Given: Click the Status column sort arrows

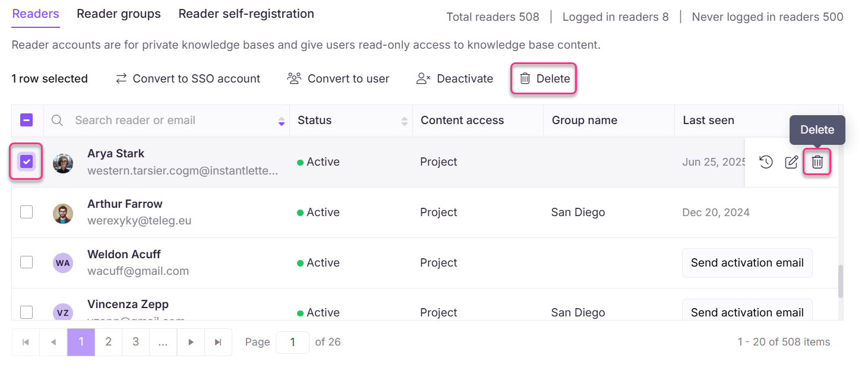Looking at the screenshot, I should 406,120.
